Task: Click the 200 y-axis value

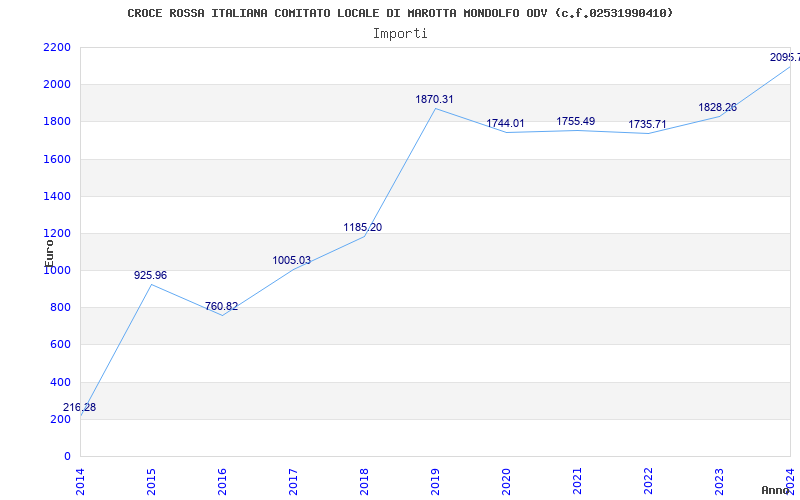Action: (x=61, y=419)
